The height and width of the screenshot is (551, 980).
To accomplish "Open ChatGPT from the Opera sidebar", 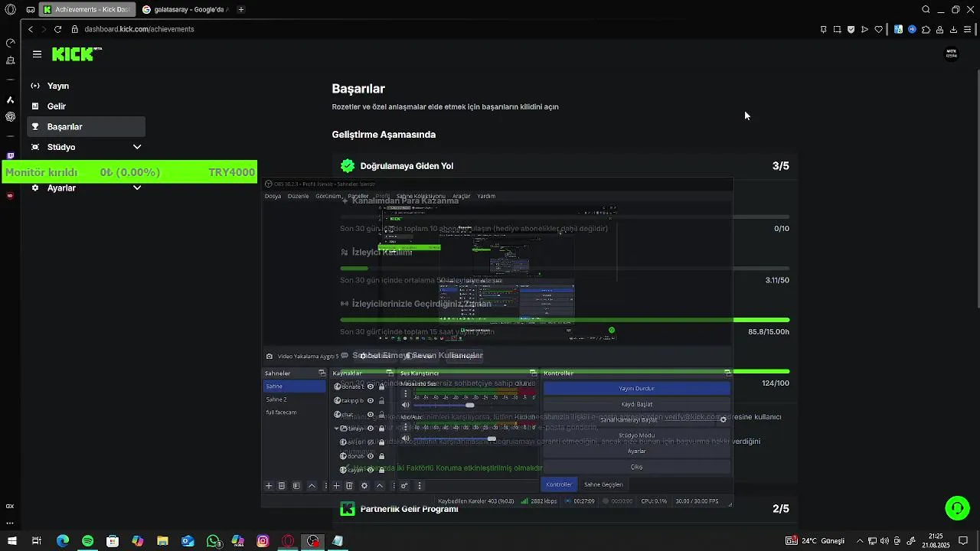I will tap(10, 117).
